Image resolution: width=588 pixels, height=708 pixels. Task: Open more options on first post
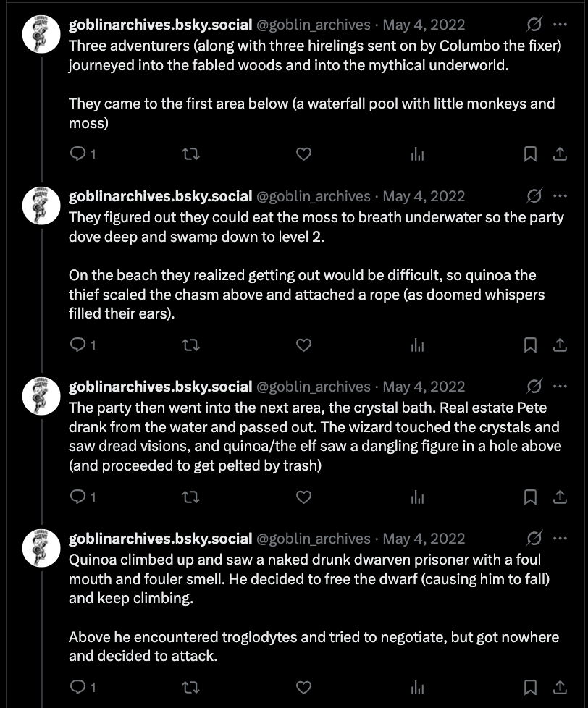560,25
